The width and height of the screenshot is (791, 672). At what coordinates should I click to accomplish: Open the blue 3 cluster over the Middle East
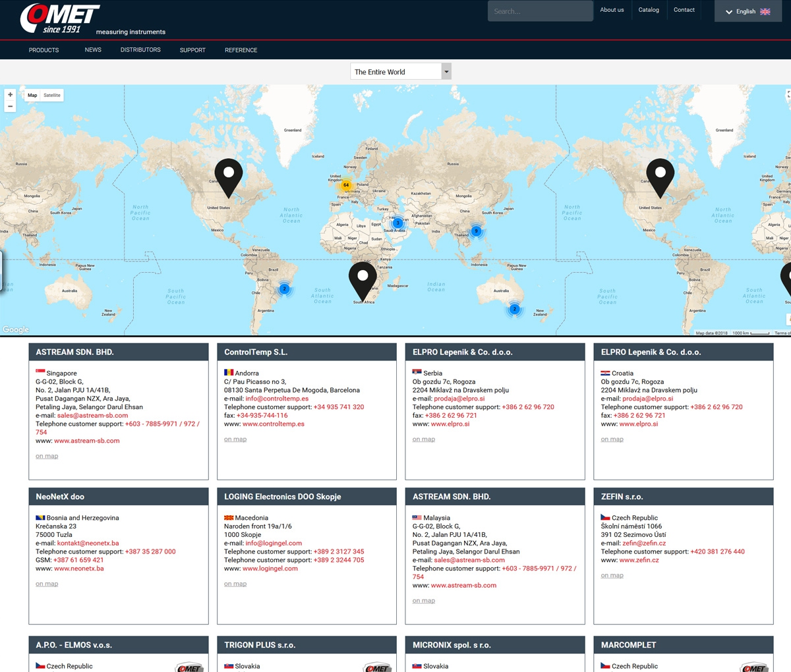click(x=397, y=223)
